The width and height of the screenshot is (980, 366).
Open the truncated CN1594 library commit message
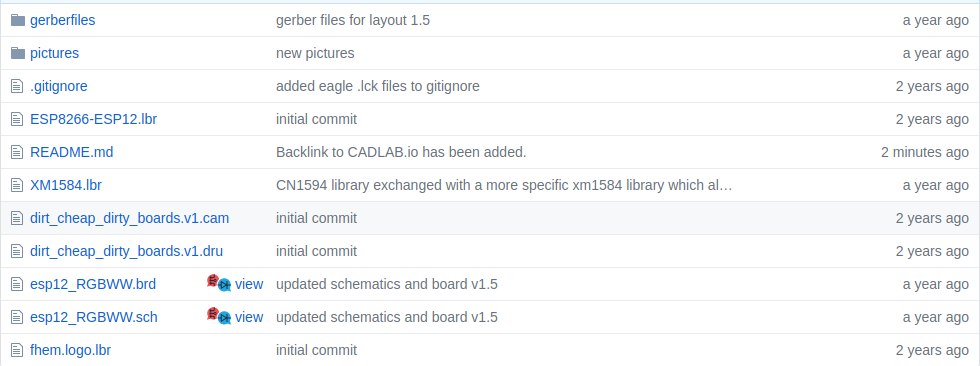point(504,185)
